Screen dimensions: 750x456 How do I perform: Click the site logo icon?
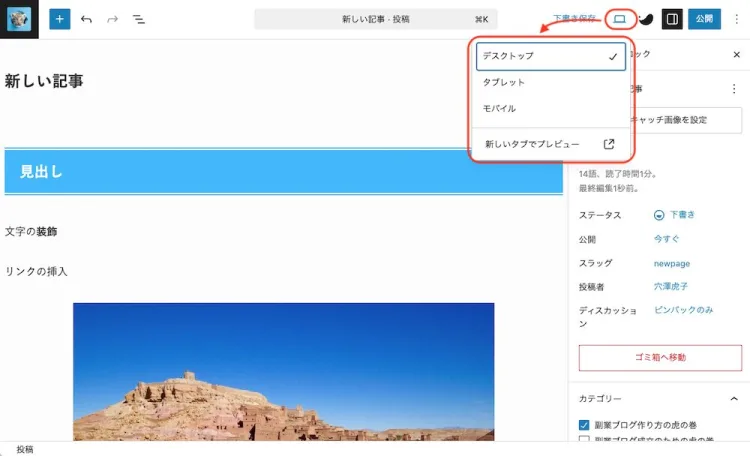click(x=19, y=19)
